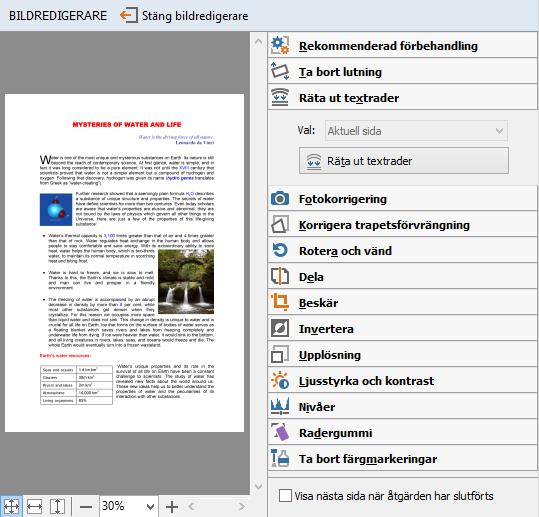
Task: Collapse the Räta ut textrader section
Action: [x=402, y=97]
